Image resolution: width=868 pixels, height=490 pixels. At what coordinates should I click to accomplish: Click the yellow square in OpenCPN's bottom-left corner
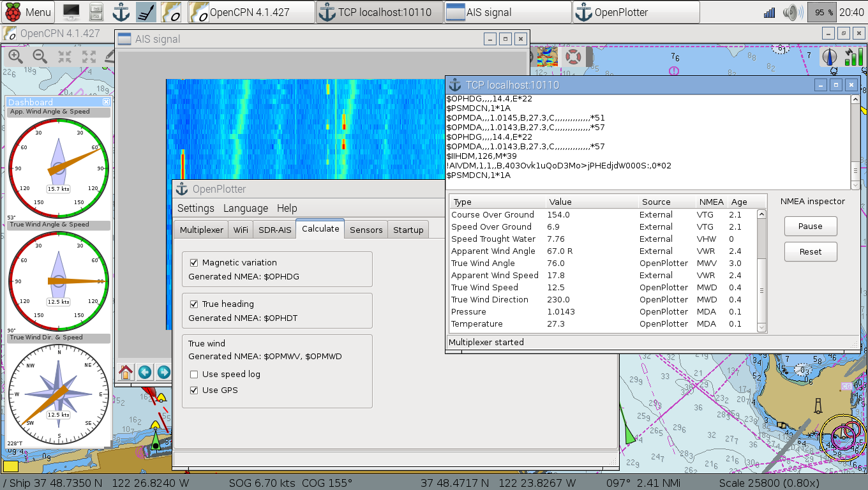click(x=11, y=466)
